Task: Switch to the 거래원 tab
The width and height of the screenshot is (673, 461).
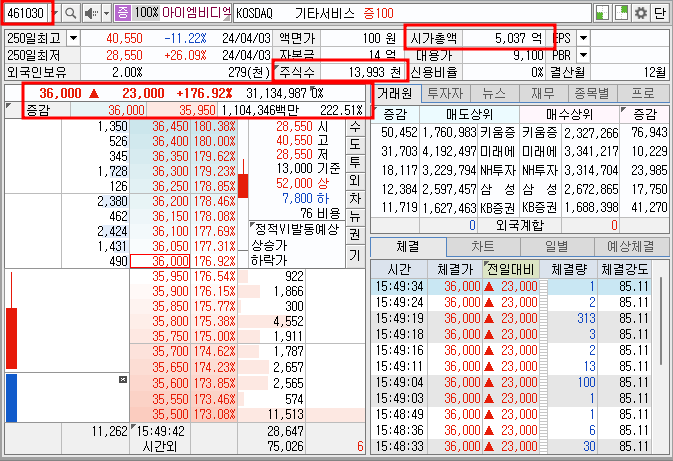Action: pos(394,93)
